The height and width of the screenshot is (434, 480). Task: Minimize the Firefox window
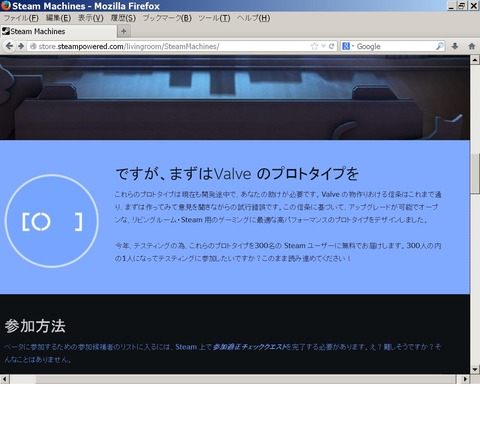451,6
